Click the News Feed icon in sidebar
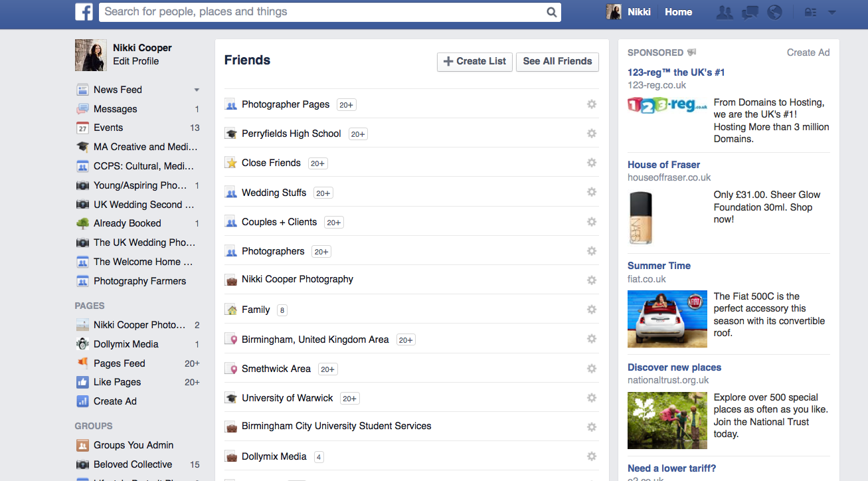 pyautogui.click(x=82, y=90)
